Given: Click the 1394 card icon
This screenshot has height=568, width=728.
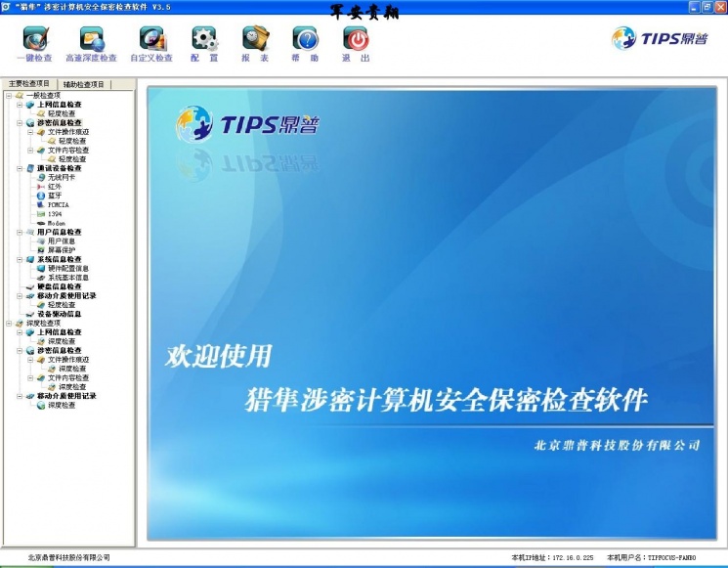Looking at the screenshot, I should point(41,214).
